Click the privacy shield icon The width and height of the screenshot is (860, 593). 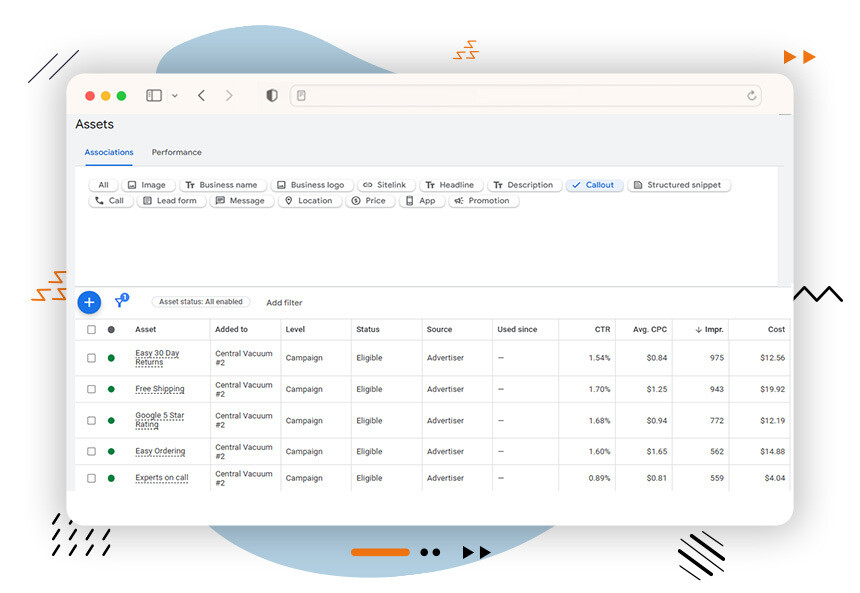[272, 96]
